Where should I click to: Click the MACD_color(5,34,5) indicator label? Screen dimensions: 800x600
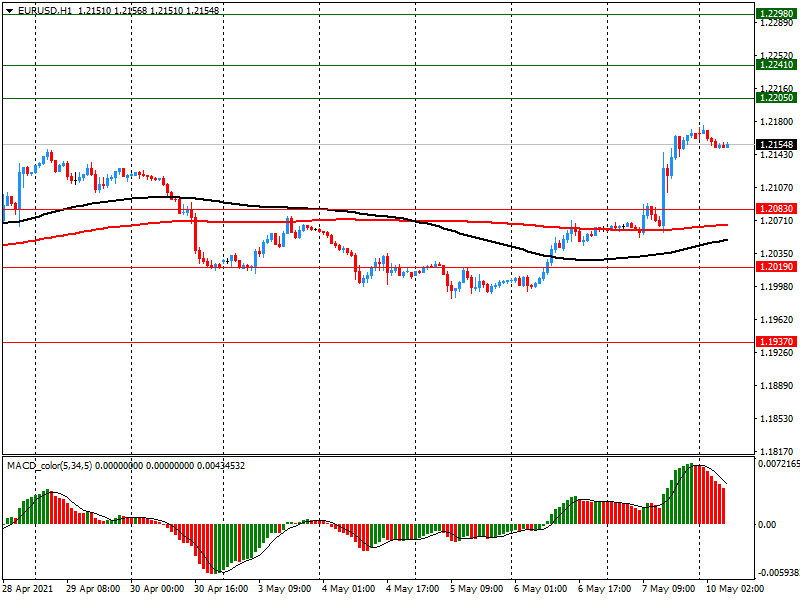pos(49,466)
